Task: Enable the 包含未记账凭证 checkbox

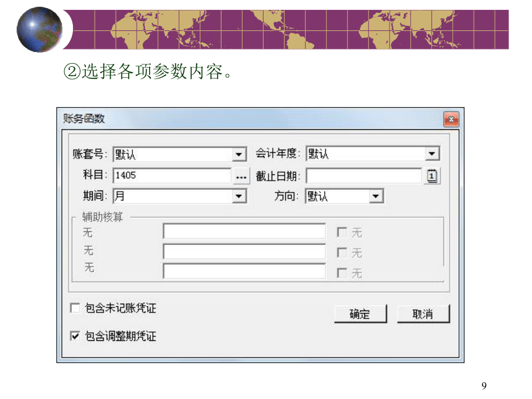Action: click(x=75, y=308)
